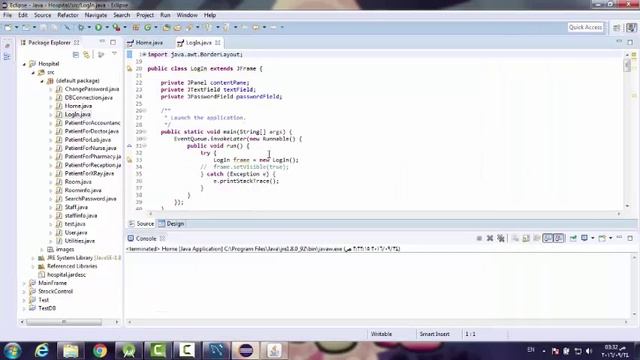Click the Quick Access field
The height and width of the screenshot is (360, 640).
click(x=585, y=27)
